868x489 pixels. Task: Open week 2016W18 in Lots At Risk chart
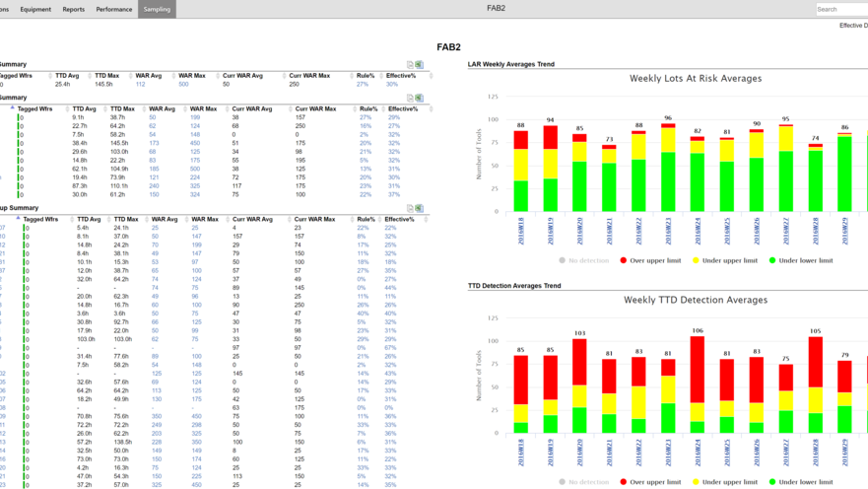pos(521,231)
